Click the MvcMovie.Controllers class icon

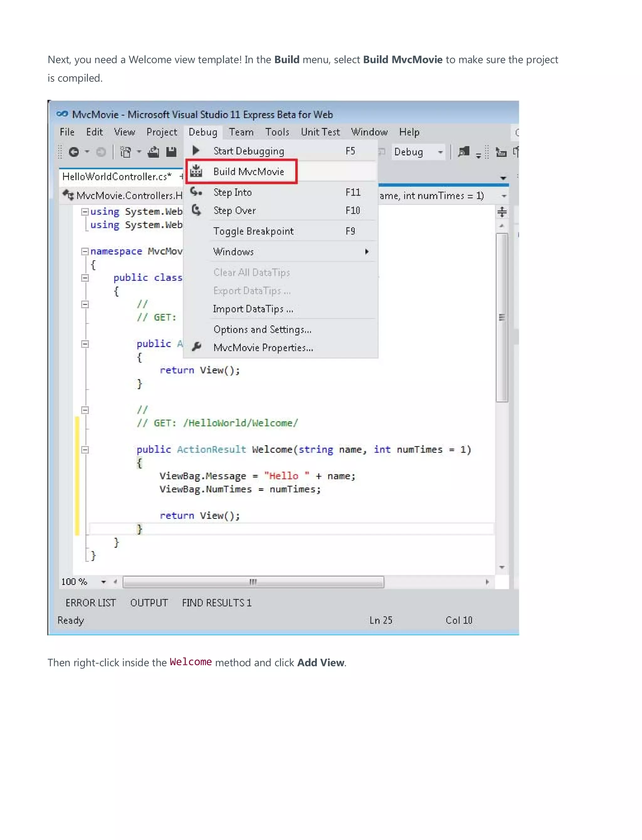68,195
